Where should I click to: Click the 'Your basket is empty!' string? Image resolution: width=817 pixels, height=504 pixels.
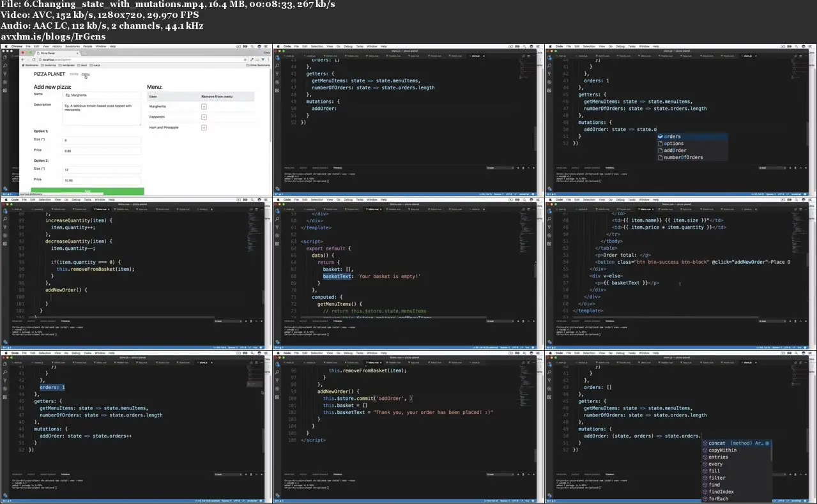(x=388, y=276)
